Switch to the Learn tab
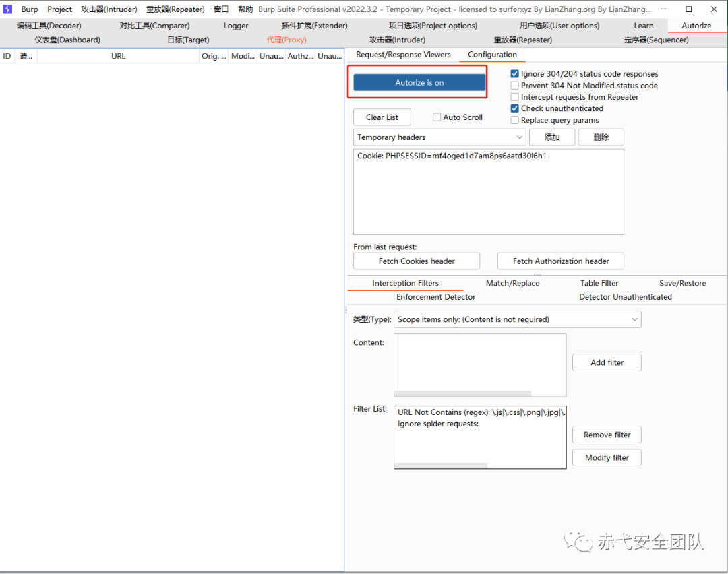Viewport: 728px width, 574px height. point(644,26)
